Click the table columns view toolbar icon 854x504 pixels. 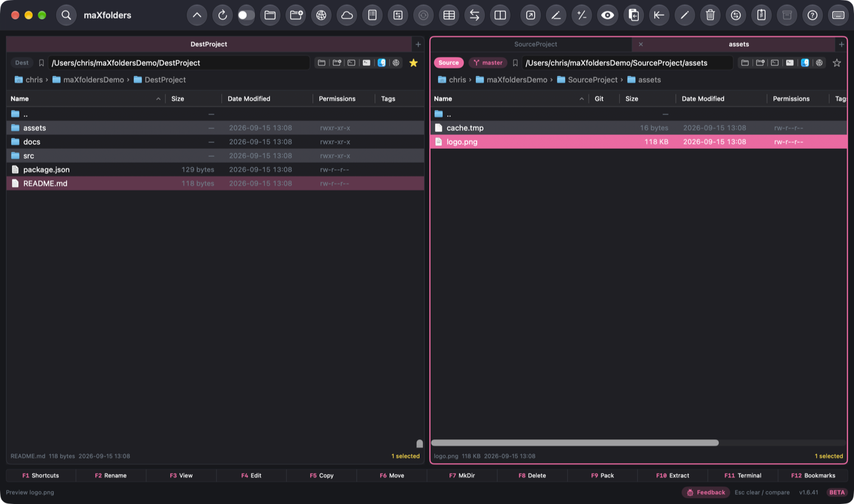[x=449, y=15]
